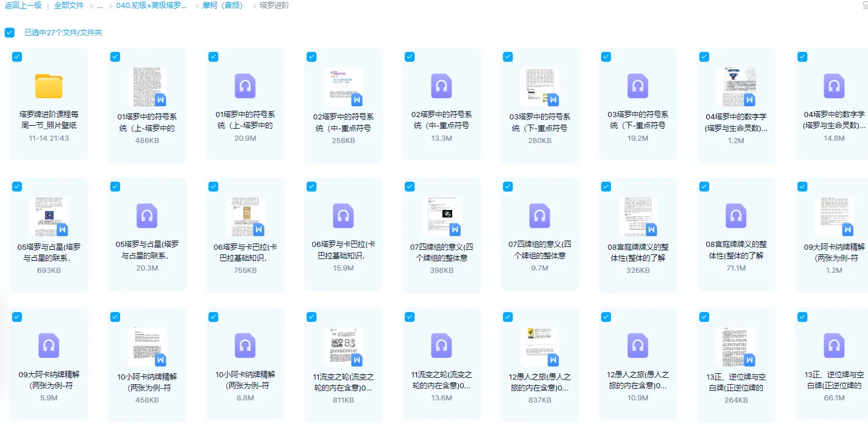Click headphone icon of 05 audio (20.3M)
The width and height of the screenshot is (868, 424).
(x=147, y=216)
